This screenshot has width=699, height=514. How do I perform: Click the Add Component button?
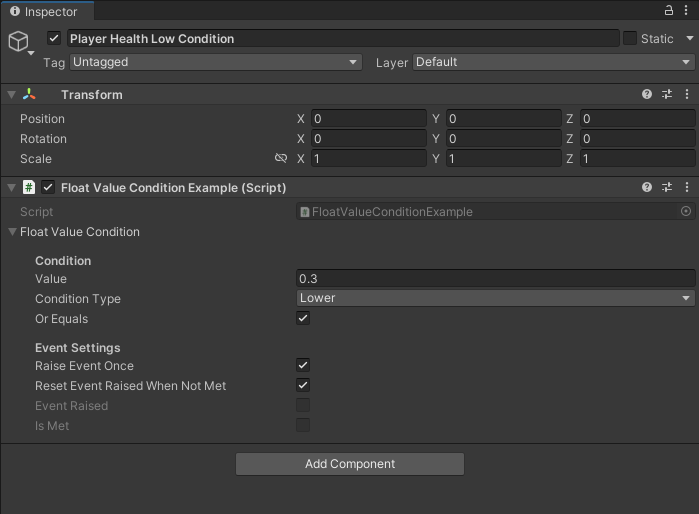click(350, 464)
